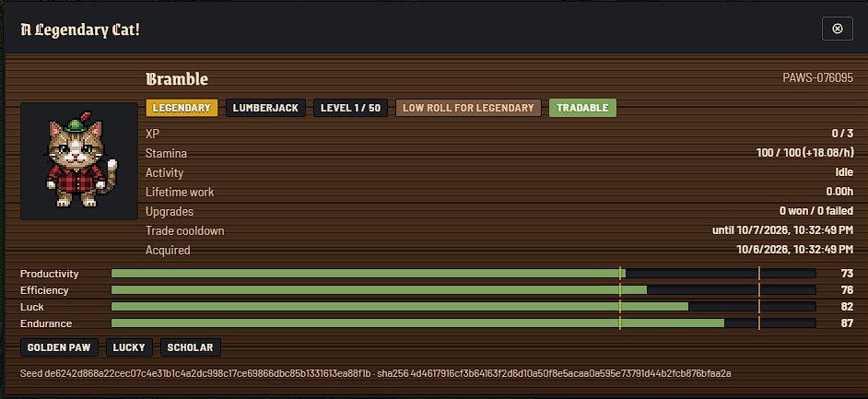Image resolution: width=868 pixels, height=399 pixels.
Task: Click the TRADABLE badge
Action: click(582, 108)
